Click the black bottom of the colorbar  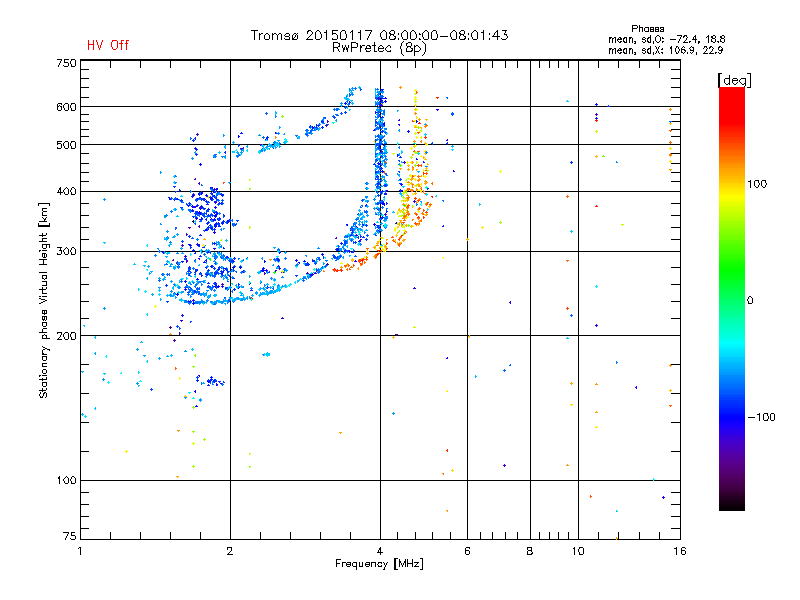tap(732, 503)
